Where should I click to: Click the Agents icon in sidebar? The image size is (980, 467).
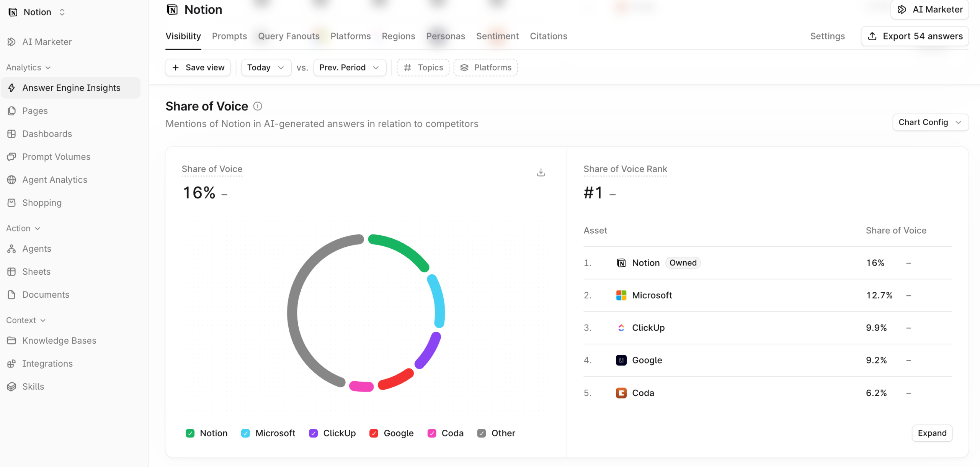[11, 249]
